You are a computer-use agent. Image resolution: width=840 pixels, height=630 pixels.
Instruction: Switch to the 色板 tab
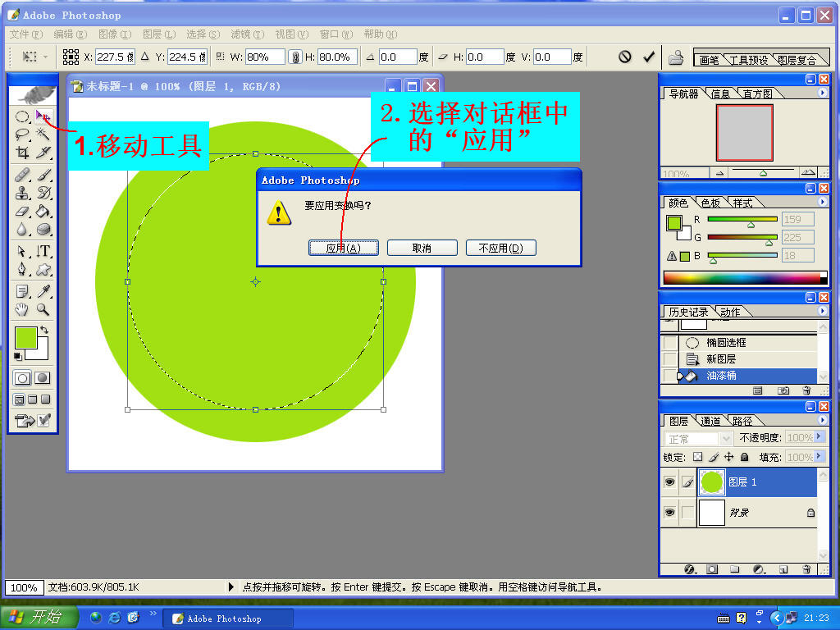pos(711,203)
